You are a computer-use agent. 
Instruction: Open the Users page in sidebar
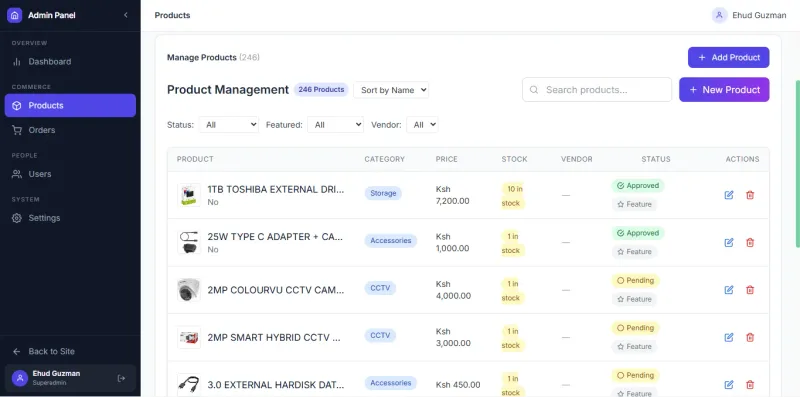70,174
